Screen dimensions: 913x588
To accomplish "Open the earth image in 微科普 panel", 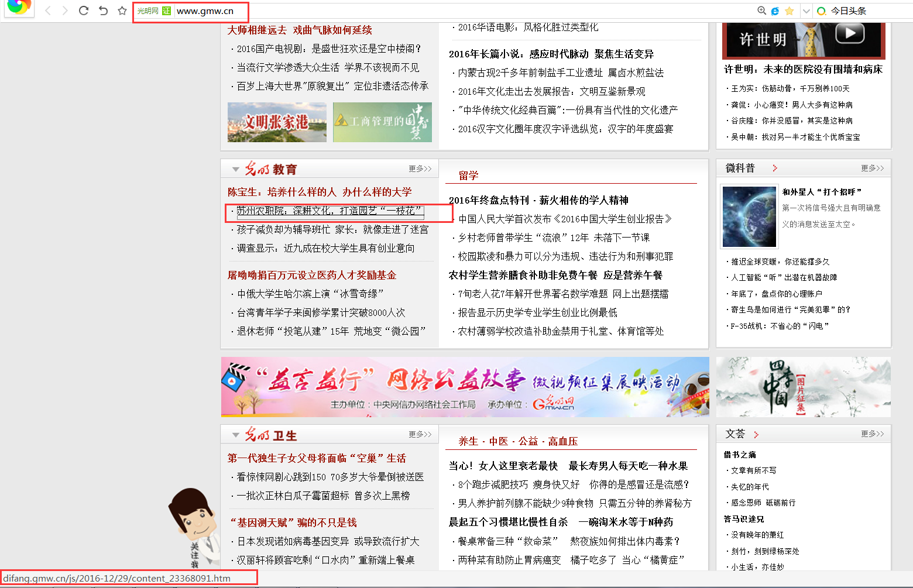I will point(749,216).
